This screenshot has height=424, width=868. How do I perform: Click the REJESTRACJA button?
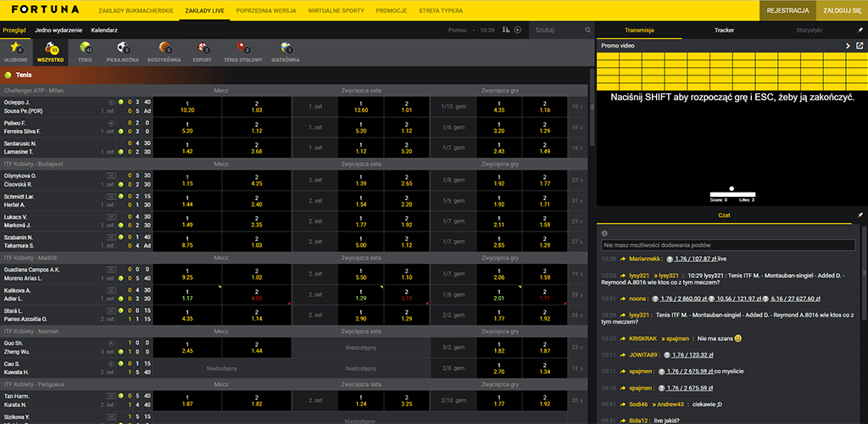pyautogui.click(x=787, y=10)
